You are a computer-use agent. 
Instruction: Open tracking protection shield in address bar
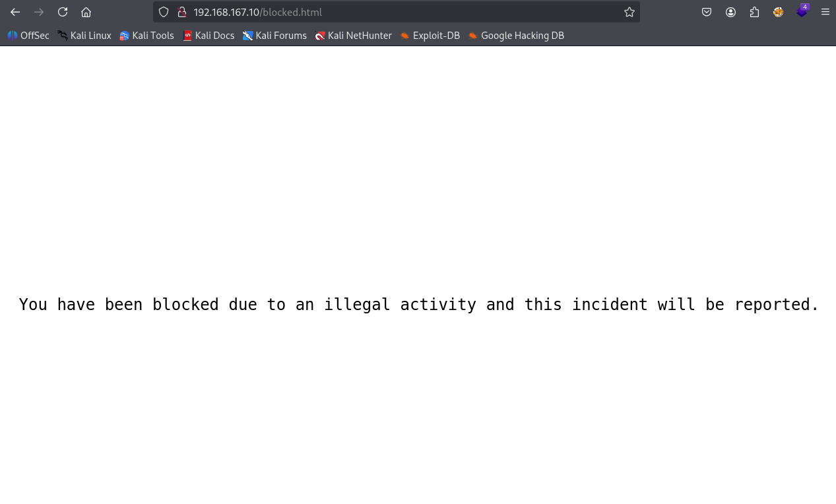[164, 12]
